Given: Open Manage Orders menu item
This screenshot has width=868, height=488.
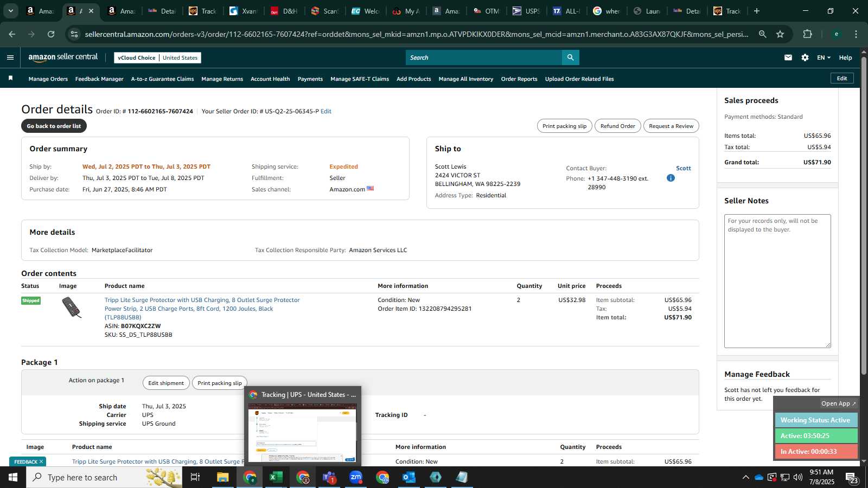Looking at the screenshot, I should coord(48,79).
